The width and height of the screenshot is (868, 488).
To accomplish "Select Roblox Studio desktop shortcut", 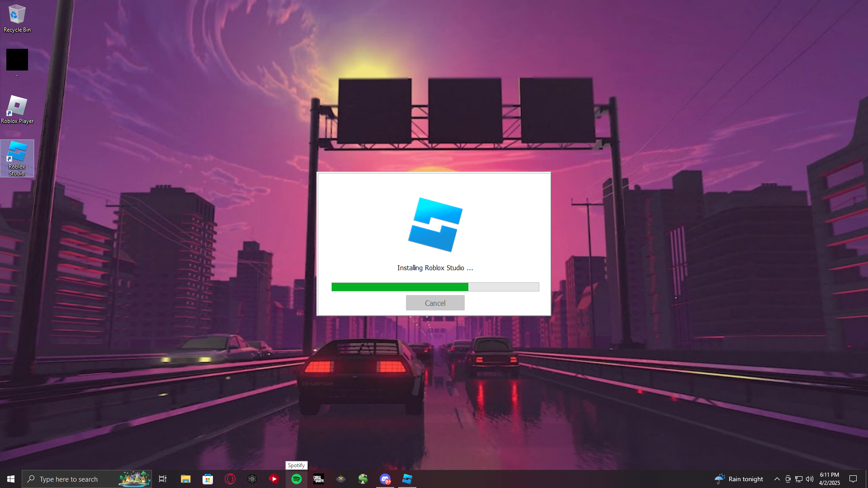I will [17, 158].
